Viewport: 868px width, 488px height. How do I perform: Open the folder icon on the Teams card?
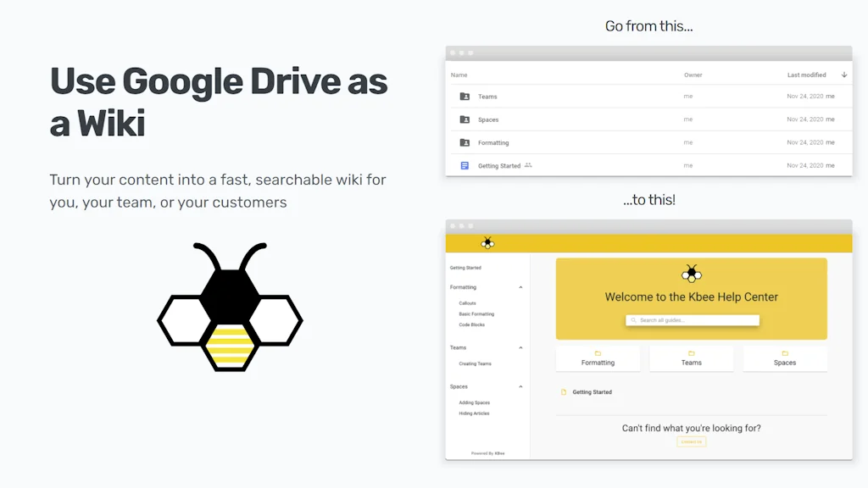[x=692, y=352]
